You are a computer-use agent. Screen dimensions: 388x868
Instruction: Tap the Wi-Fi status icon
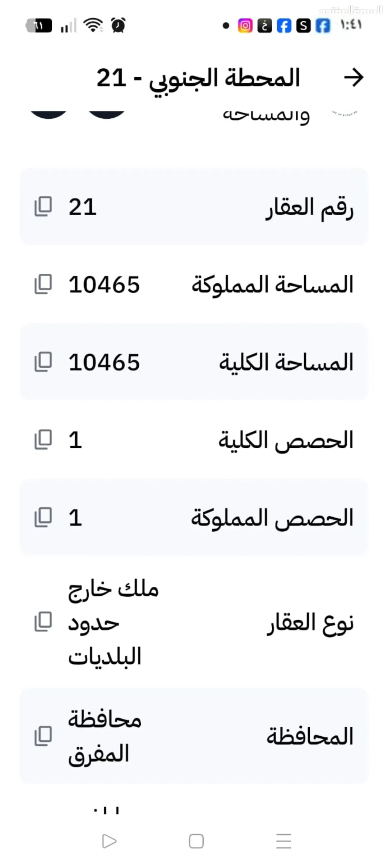click(93, 25)
